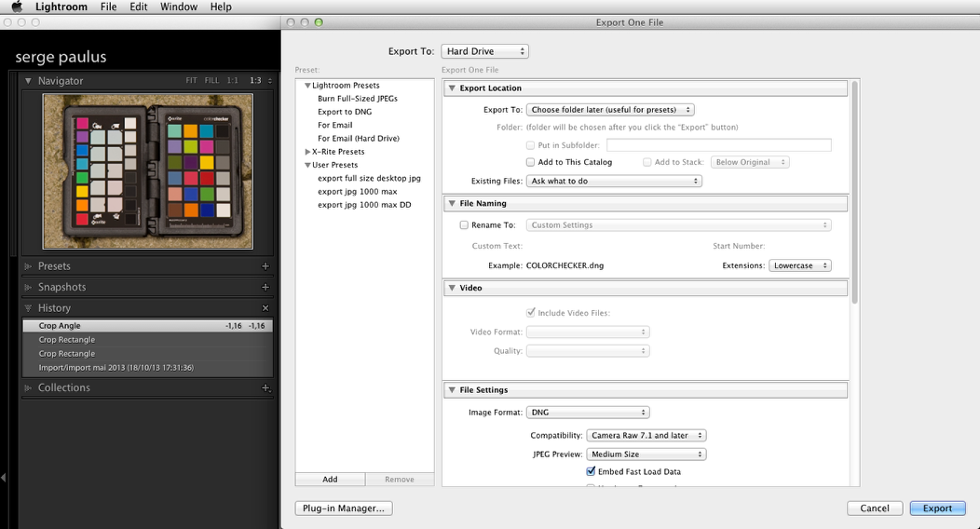Open the Custom Settings rename dropdown
This screenshot has width=980, height=529.
679,224
